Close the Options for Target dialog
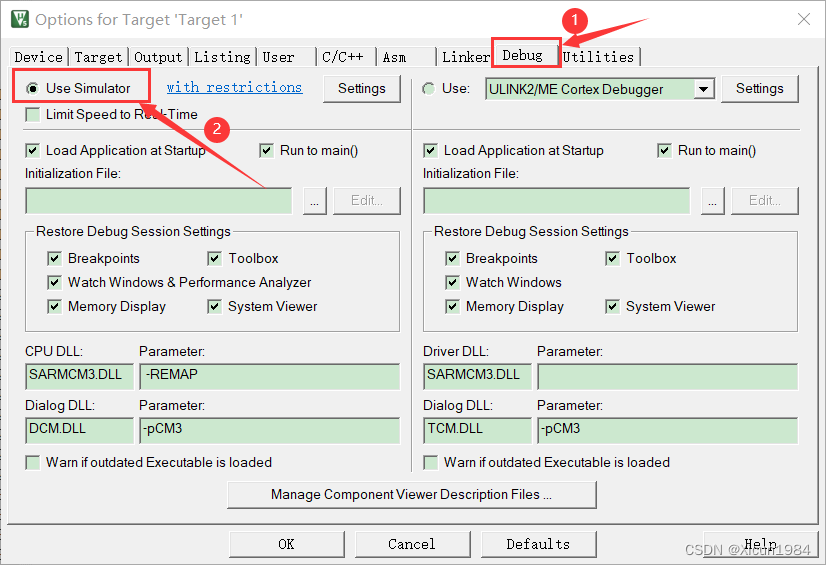The image size is (826, 565). 804,19
